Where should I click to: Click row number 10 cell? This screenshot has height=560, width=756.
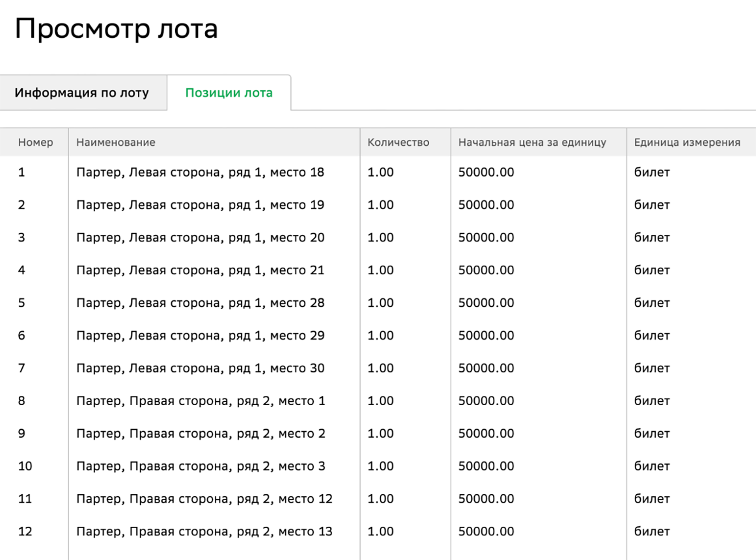pyautogui.click(x=25, y=466)
